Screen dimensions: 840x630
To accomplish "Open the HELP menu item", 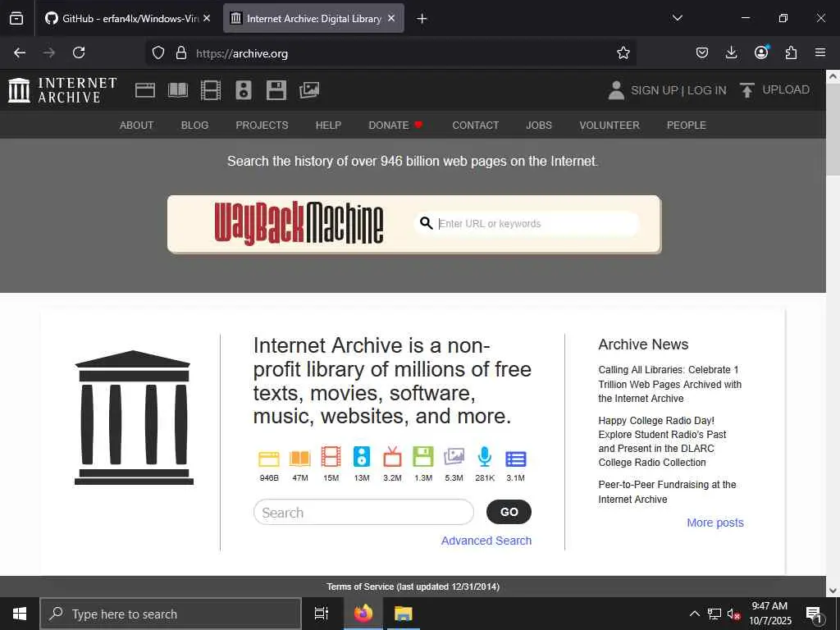I will click(x=328, y=126).
